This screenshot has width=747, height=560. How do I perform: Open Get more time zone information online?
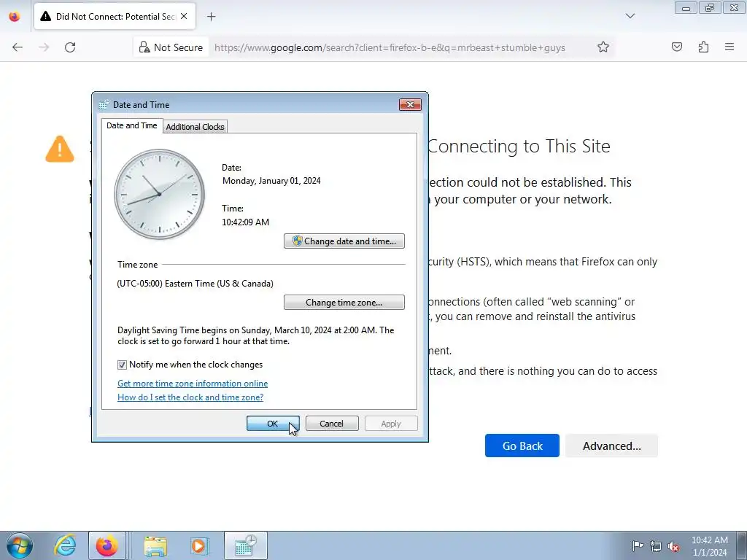(x=193, y=384)
